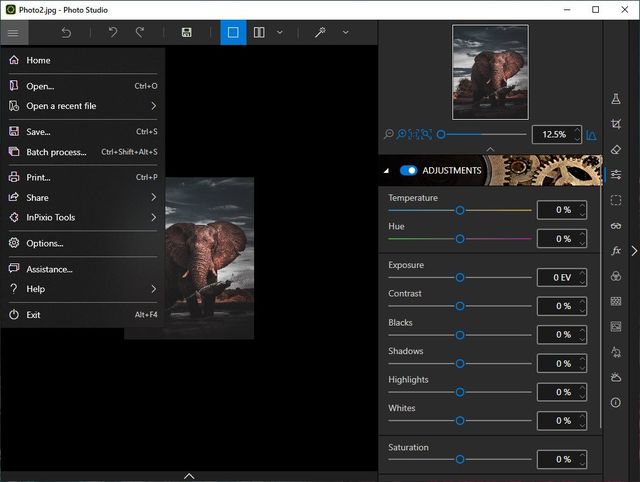Close the hamburger main menu button
This screenshot has width=640, height=482.
(x=13, y=32)
